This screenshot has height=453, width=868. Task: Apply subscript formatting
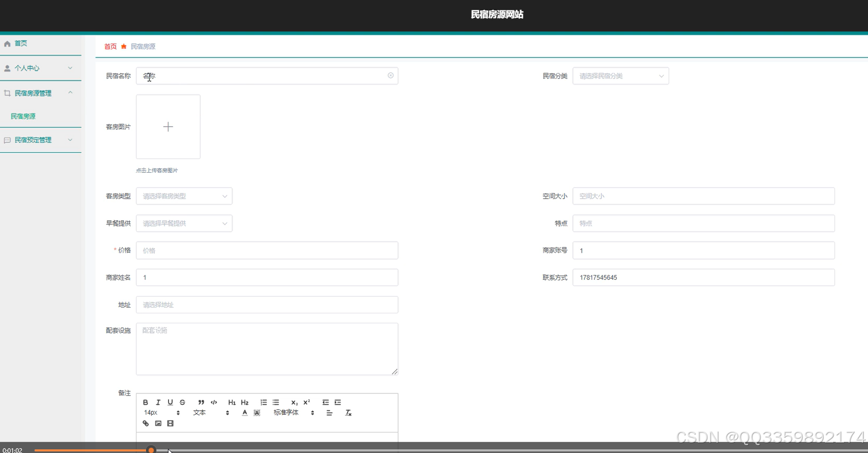click(x=294, y=402)
